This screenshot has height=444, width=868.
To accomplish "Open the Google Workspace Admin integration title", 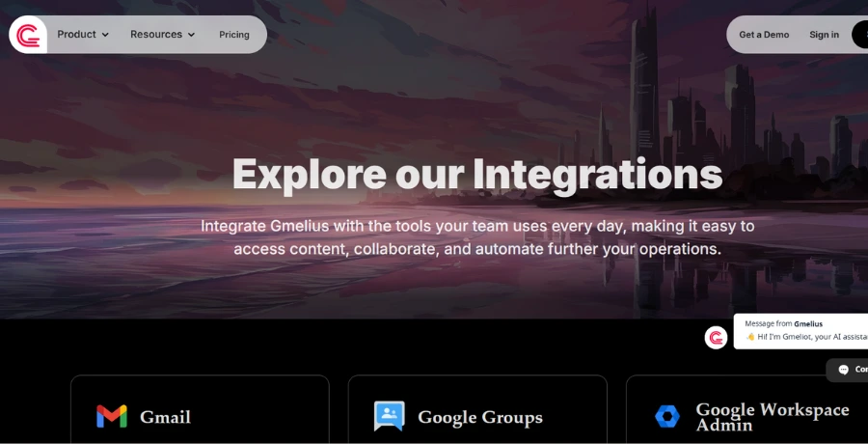I will (773, 417).
